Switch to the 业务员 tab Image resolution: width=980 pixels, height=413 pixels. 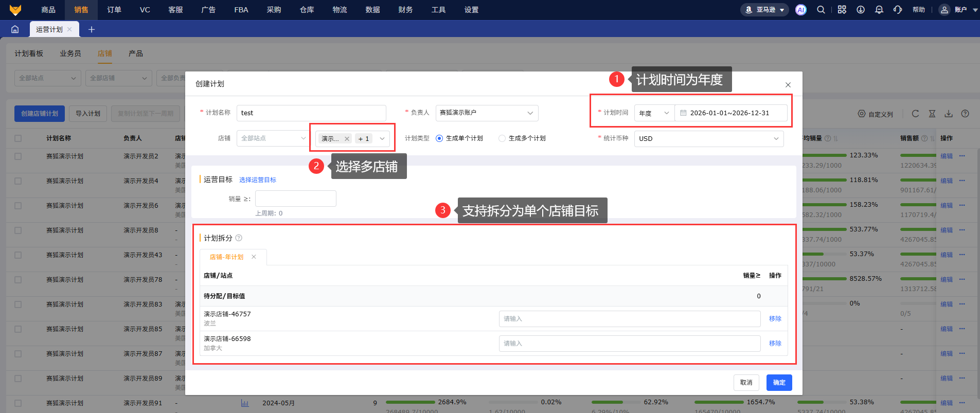(70, 53)
